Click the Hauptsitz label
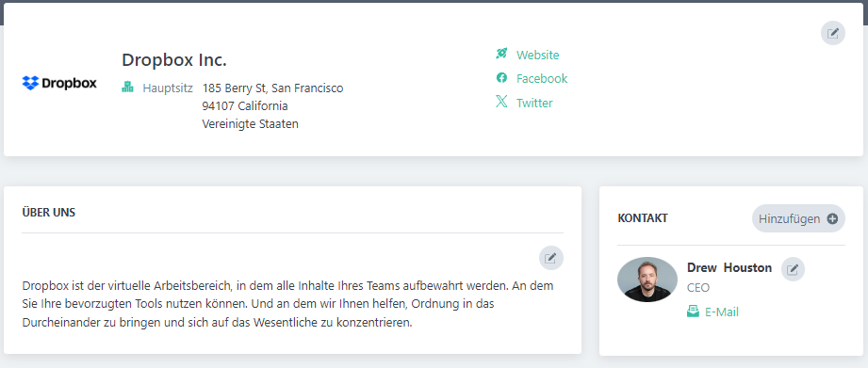 point(168,88)
